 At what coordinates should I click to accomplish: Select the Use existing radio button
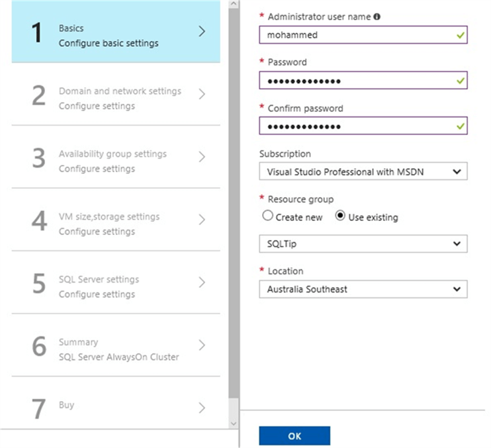pos(341,216)
